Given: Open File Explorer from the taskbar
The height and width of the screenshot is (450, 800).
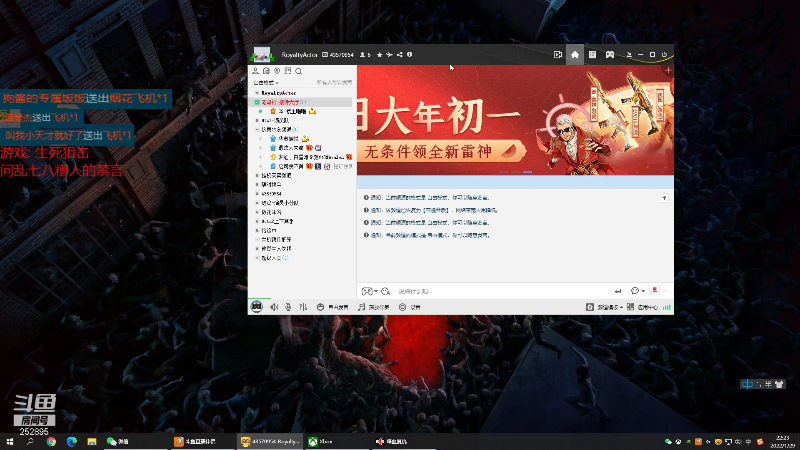Looking at the screenshot, I should (92, 441).
